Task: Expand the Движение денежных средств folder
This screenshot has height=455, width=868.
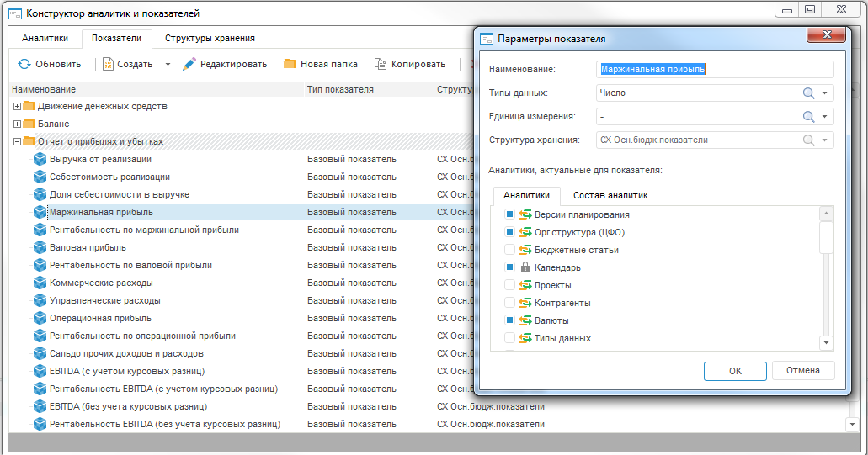Action: click(x=17, y=106)
